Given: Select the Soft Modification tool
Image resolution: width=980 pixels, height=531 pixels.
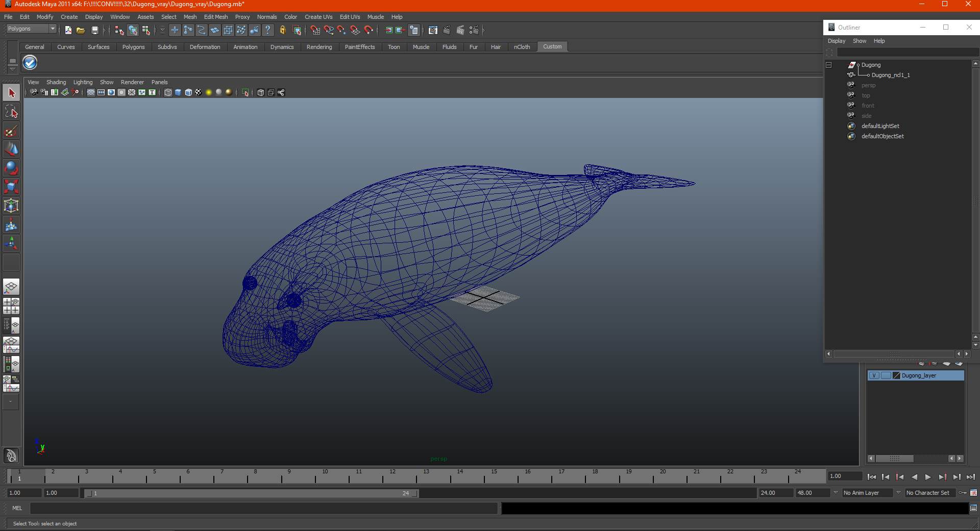Looking at the screenshot, I should [x=11, y=224].
